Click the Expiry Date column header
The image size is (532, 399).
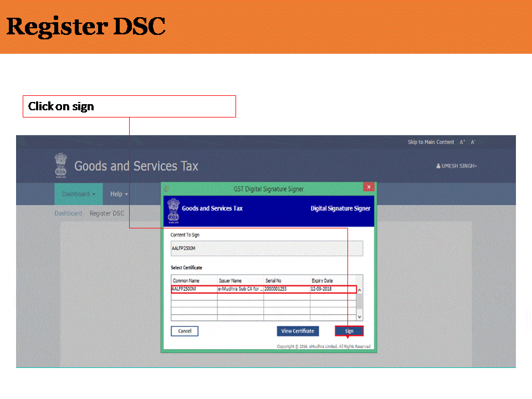(x=322, y=280)
